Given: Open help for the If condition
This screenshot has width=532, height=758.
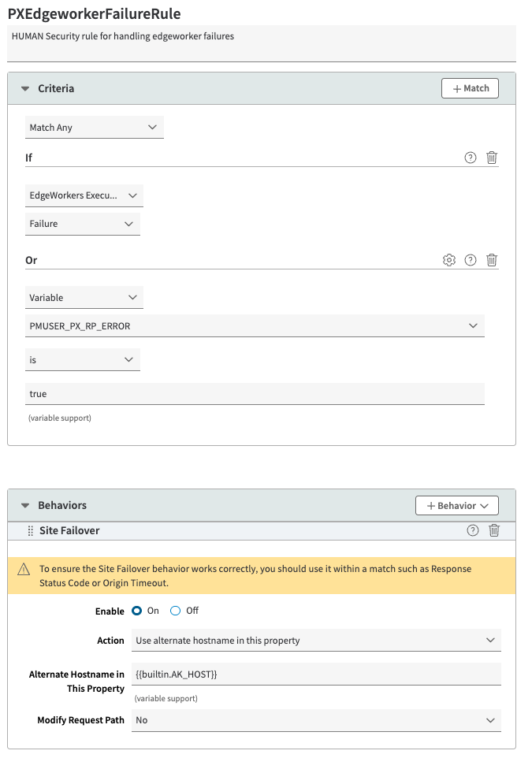Looking at the screenshot, I should [471, 158].
